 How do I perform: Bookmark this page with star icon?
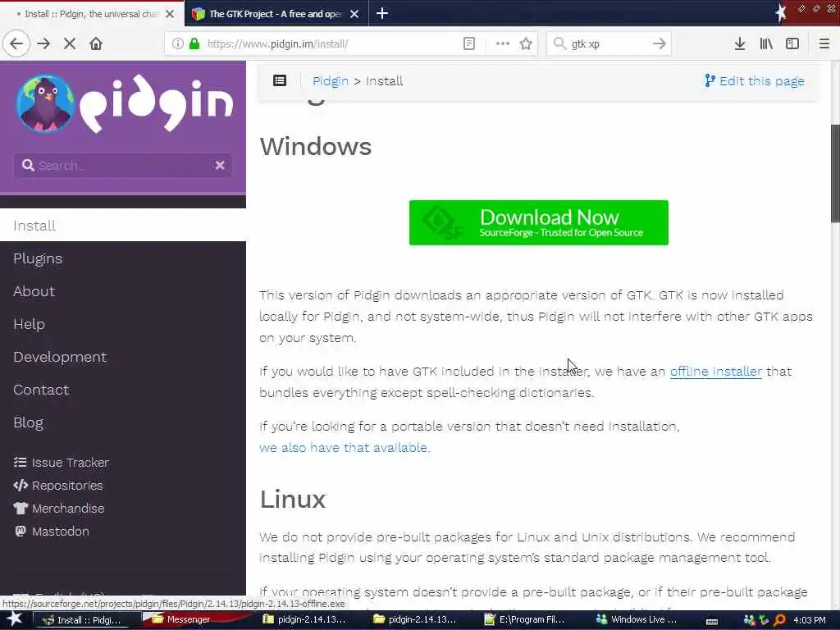[526, 44]
